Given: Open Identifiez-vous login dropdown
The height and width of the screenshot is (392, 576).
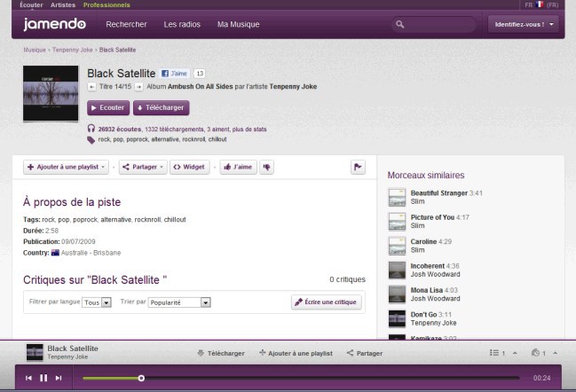Looking at the screenshot, I should [523, 25].
